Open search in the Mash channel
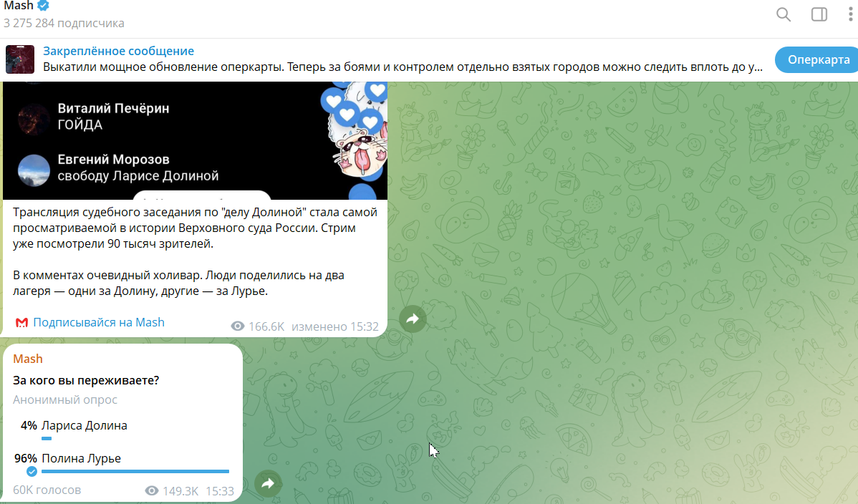Viewport: 858px width, 504px height. tap(784, 14)
